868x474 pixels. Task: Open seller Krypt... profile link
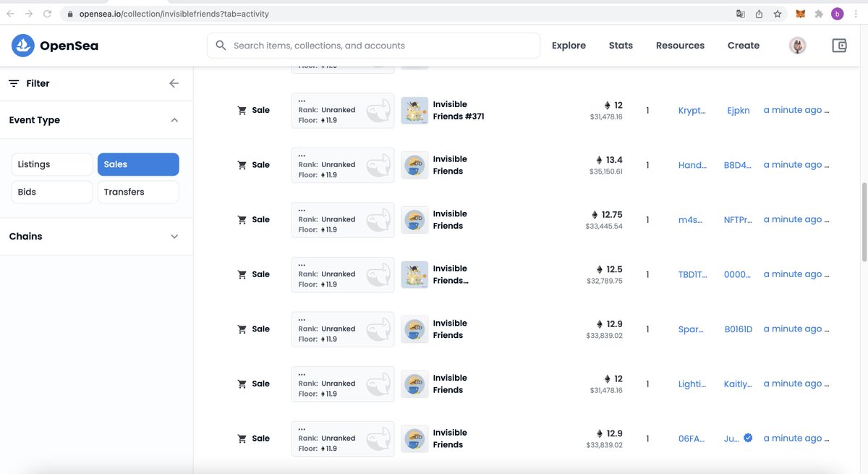692,110
